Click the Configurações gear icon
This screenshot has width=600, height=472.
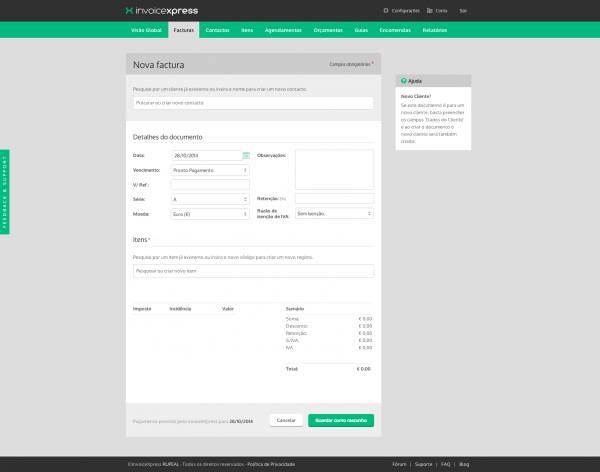point(386,10)
